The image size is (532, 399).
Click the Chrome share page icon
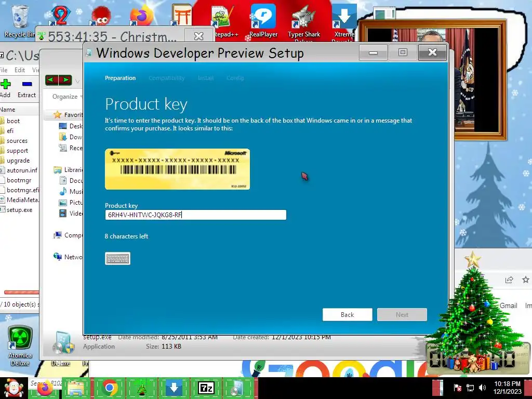[509, 280]
